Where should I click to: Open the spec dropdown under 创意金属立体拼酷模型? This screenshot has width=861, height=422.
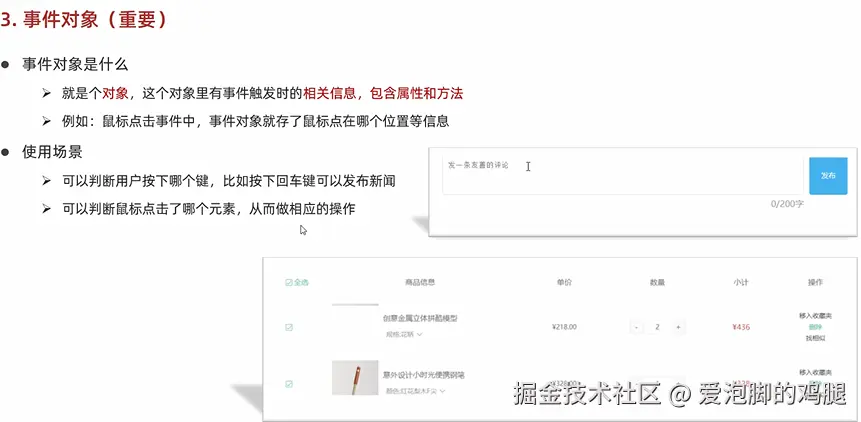click(404, 334)
